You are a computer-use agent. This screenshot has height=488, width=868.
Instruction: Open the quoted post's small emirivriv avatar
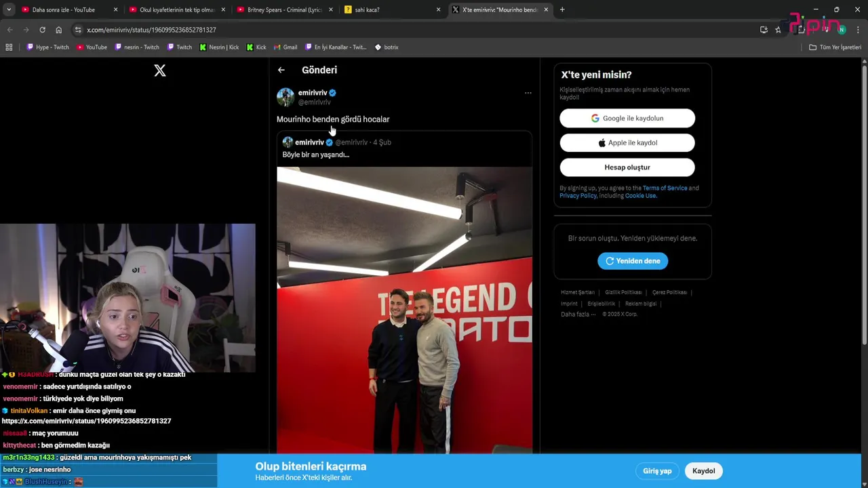288,142
